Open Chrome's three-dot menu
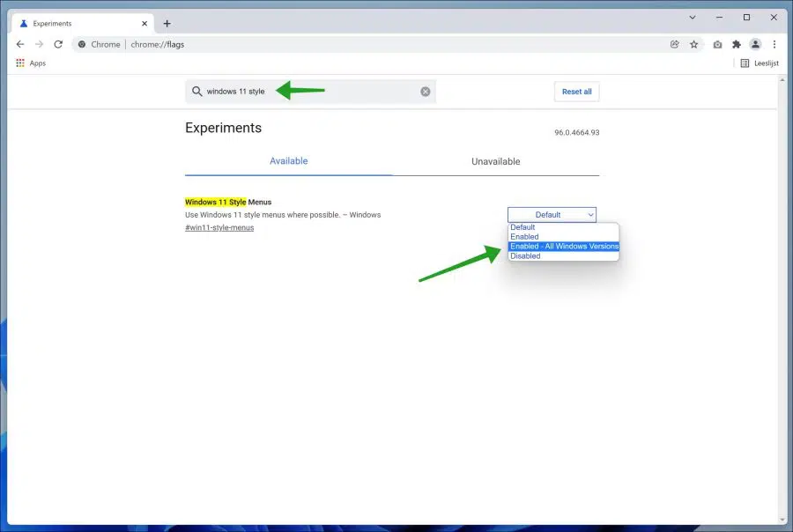793x532 pixels. [774, 45]
